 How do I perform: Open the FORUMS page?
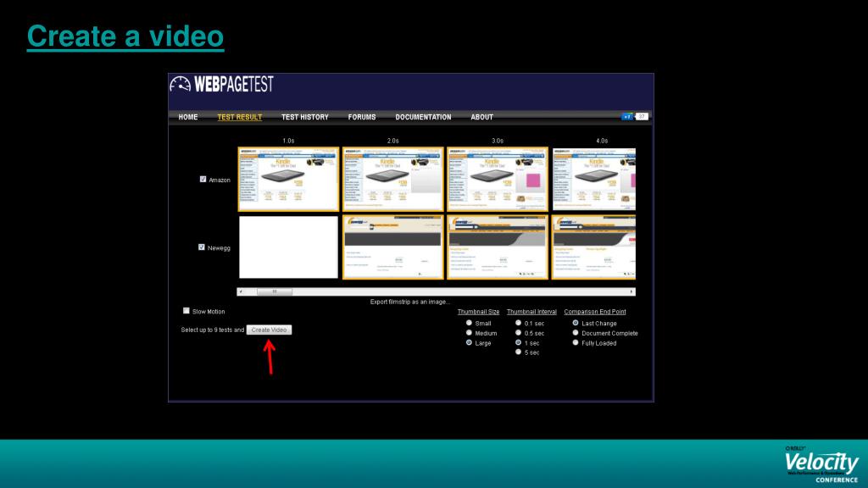[361, 117]
